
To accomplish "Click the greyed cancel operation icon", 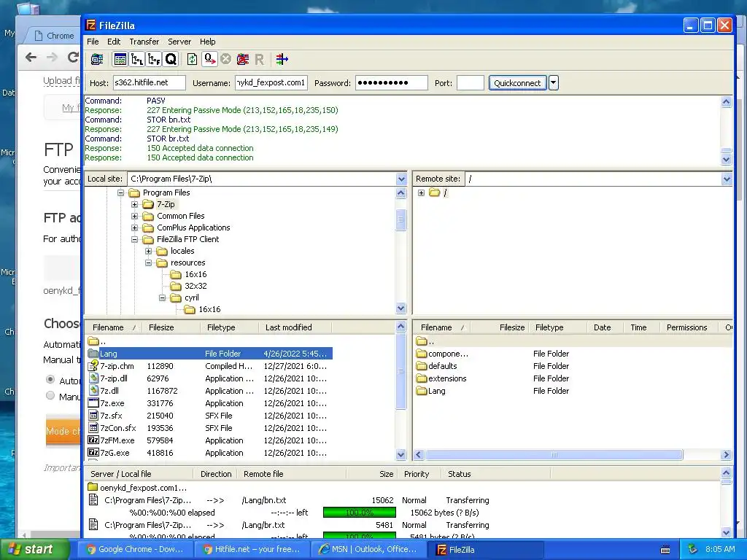I will coord(226,60).
